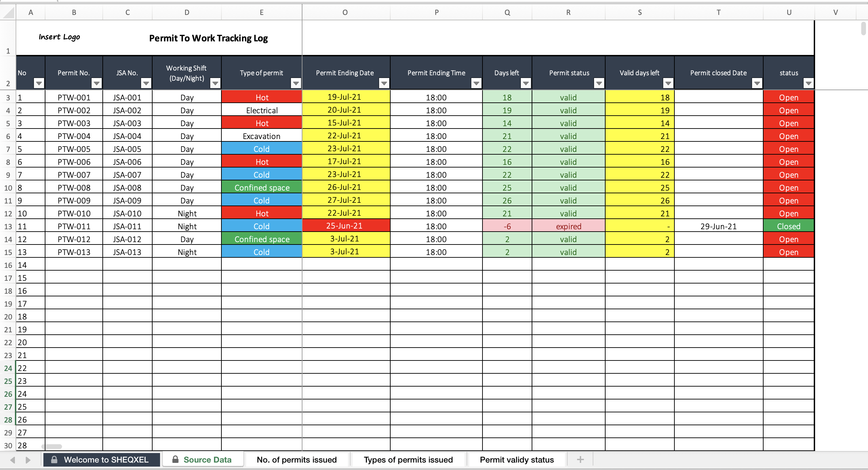The image size is (868, 470).
Task: Select the Source Data sheet tab
Action: coord(203,459)
